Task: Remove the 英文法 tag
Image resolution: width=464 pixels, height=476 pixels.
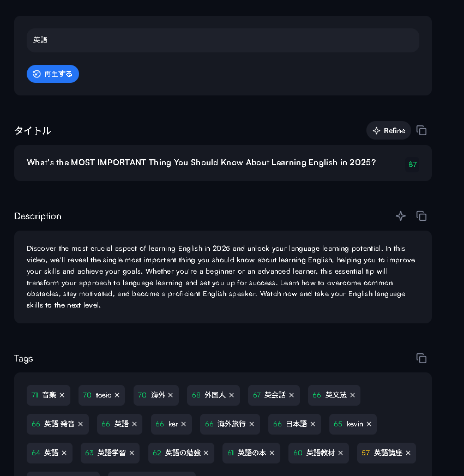Action: pos(353,395)
